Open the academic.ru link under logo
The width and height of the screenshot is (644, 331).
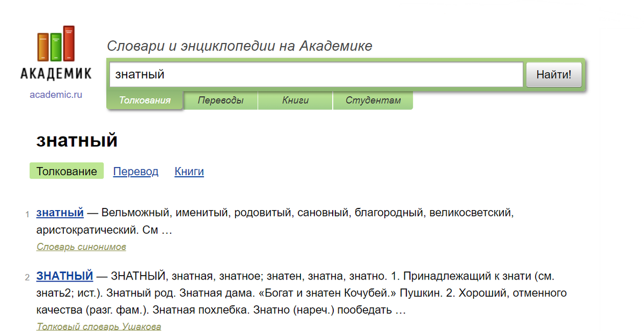tap(56, 95)
